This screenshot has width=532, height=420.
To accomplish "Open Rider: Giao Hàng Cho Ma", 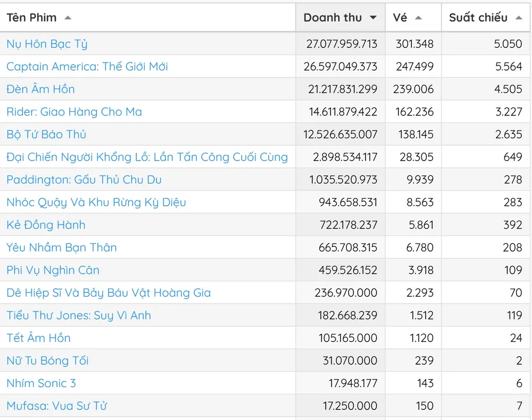I will pos(74,112).
